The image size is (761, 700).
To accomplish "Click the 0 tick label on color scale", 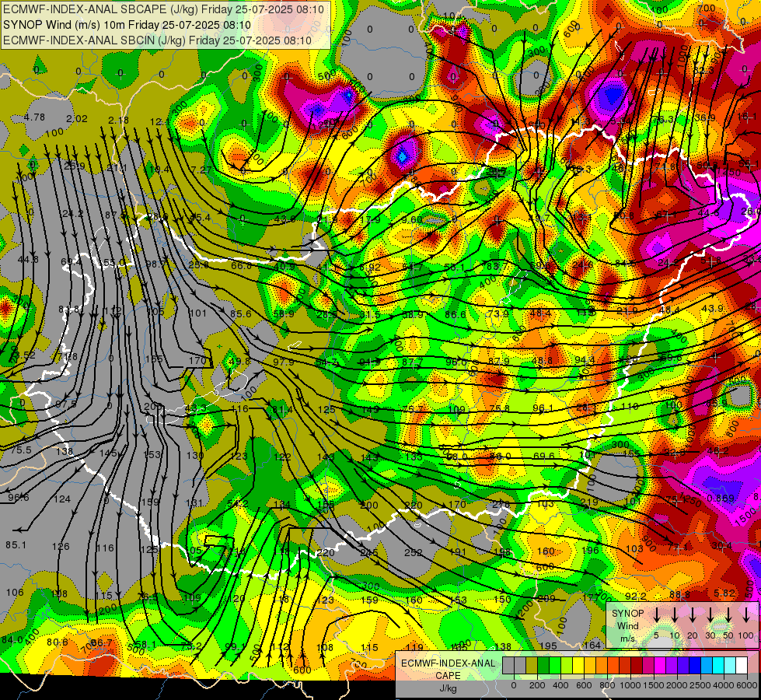I will tap(514, 685).
